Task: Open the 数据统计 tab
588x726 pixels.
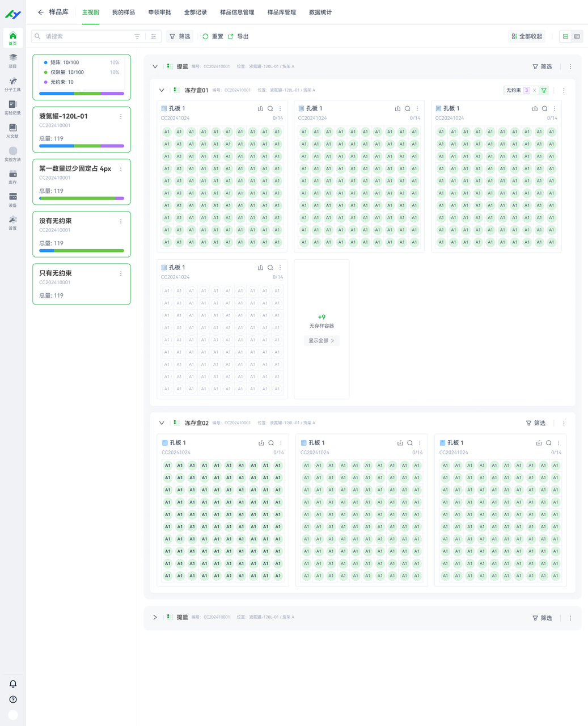Action: (320, 12)
